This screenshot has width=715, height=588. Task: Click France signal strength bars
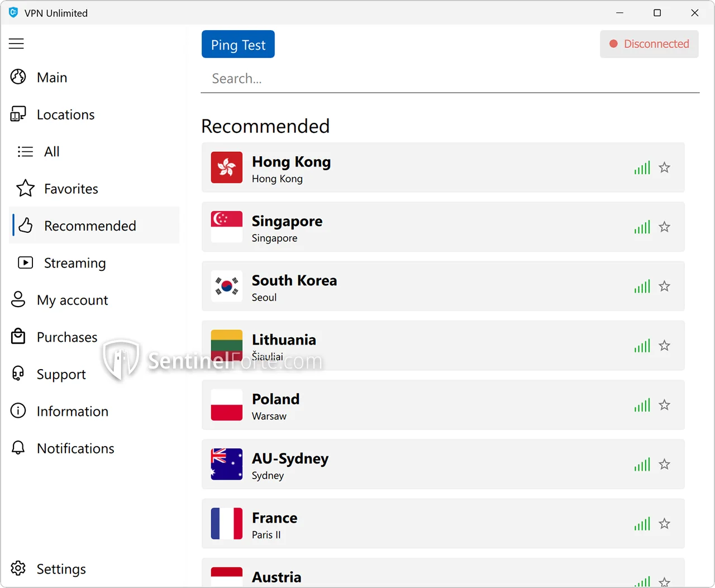click(642, 523)
